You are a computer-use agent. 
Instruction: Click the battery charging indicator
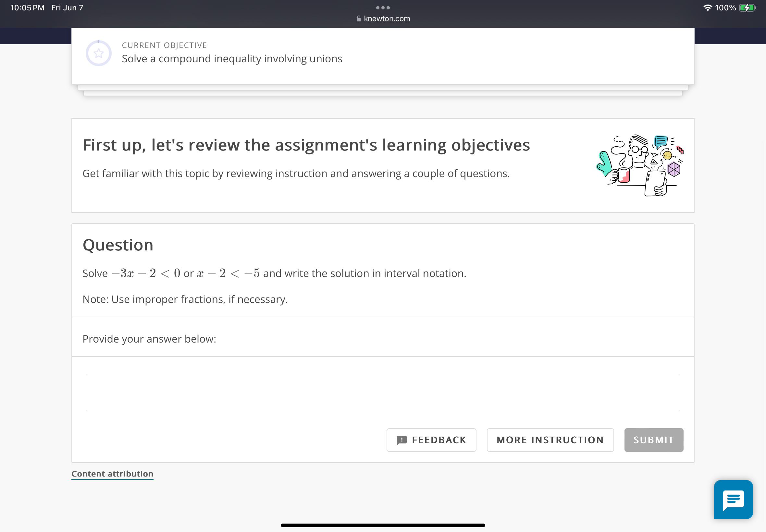pos(746,7)
